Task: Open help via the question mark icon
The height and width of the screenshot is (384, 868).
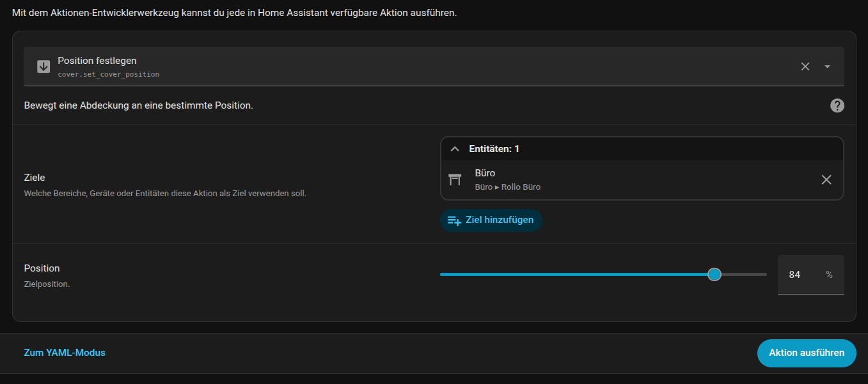Action: click(x=837, y=106)
